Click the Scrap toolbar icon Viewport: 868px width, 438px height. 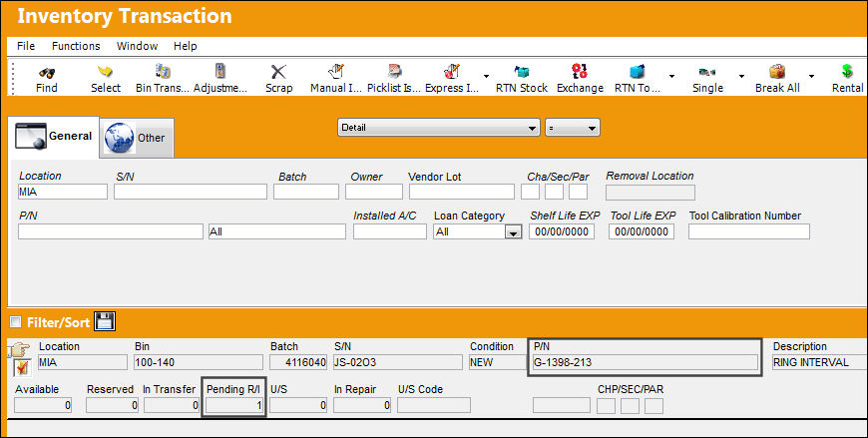278,72
